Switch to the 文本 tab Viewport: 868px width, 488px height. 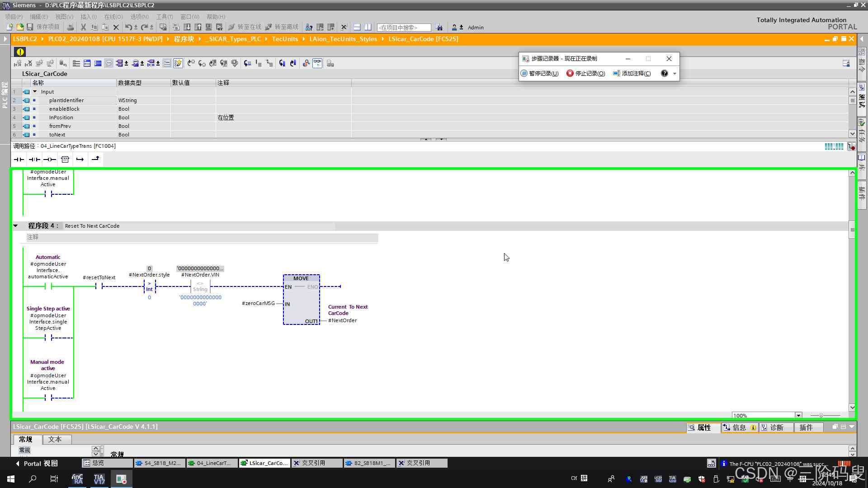pyautogui.click(x=55, y=439)
